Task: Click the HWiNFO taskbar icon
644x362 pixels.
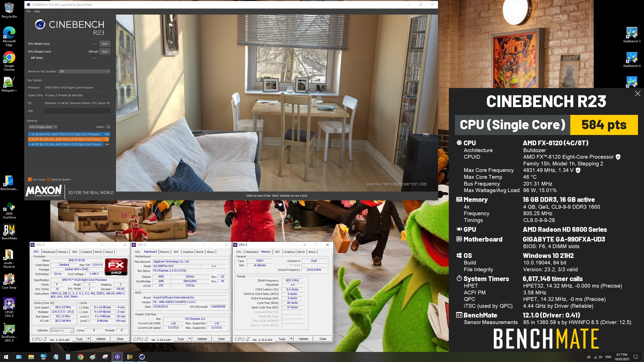Action: coord(43,357)
